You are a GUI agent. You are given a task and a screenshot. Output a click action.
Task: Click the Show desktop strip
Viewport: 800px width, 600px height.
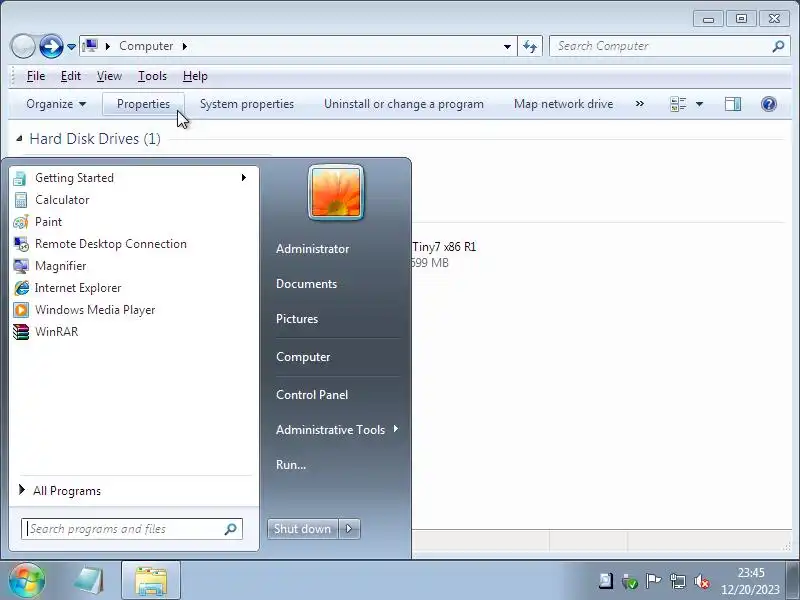[x=793, y=581]
